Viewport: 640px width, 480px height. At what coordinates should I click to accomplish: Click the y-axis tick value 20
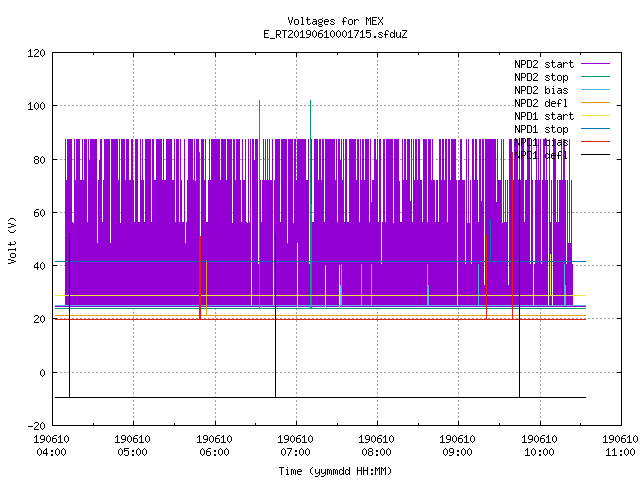coord(40,320)
